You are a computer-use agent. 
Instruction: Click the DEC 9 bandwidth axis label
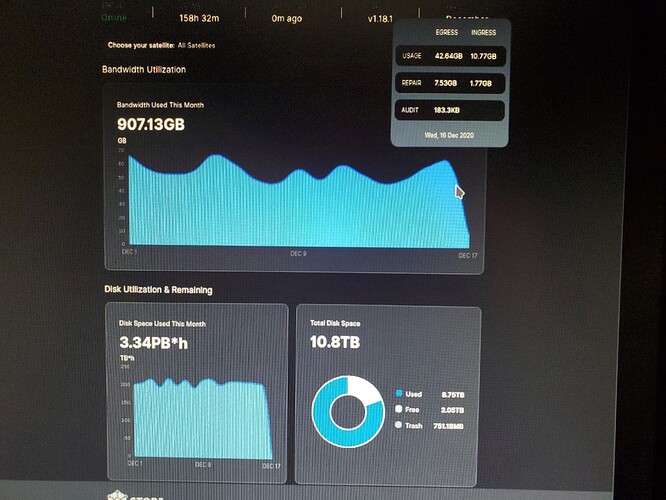tap(298, 254)
